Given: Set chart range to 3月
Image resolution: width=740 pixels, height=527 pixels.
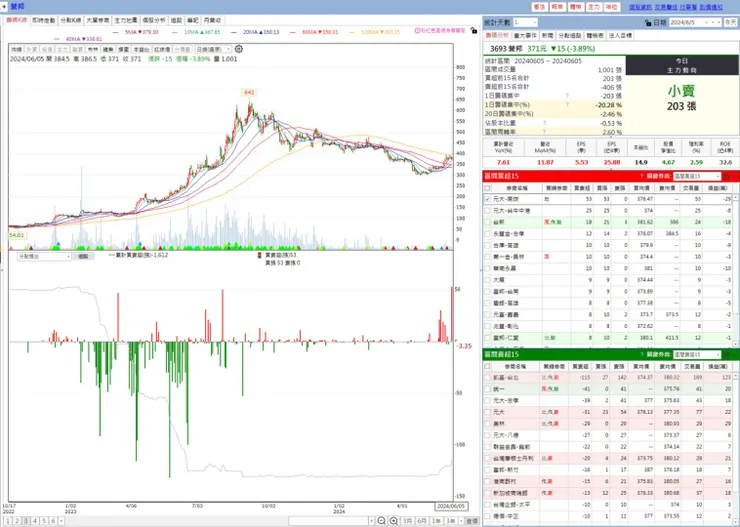Looking at the screenshot, I should point(407,521).
